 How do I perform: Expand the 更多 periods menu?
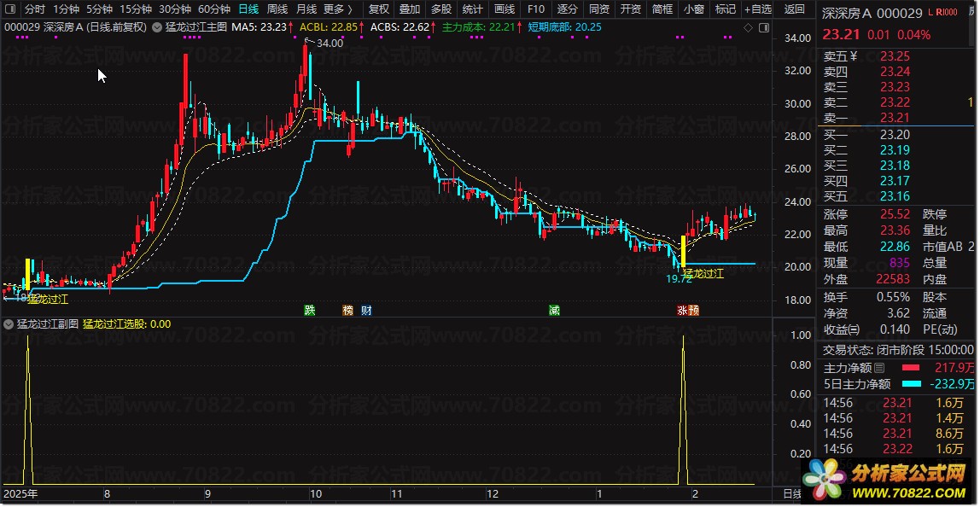pos(338,9)
